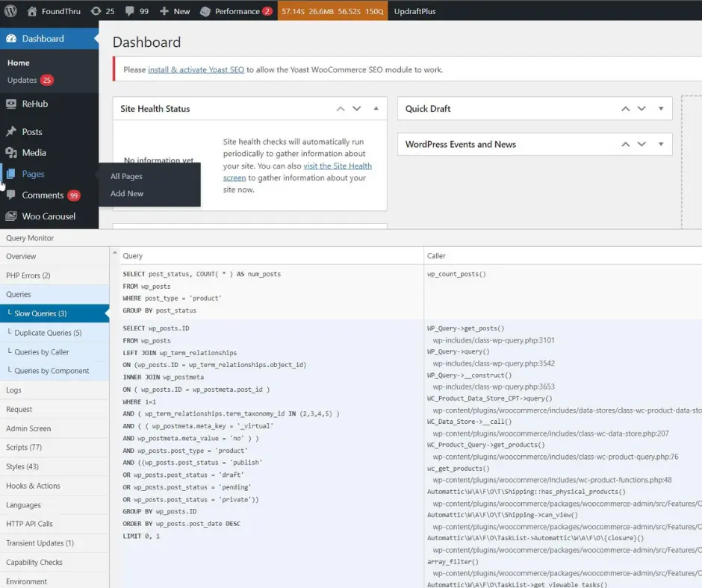Open PHP Errors (2) panel
Image resolution: width=702 pixels, height=588 pixels.
[55, 275]
